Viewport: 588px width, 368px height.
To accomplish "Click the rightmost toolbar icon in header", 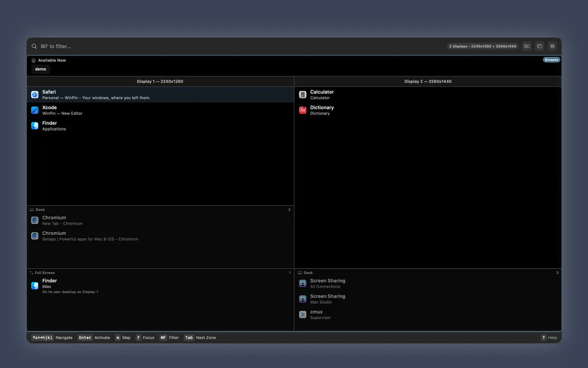I will pyautogui.click(x=552, y=46).
